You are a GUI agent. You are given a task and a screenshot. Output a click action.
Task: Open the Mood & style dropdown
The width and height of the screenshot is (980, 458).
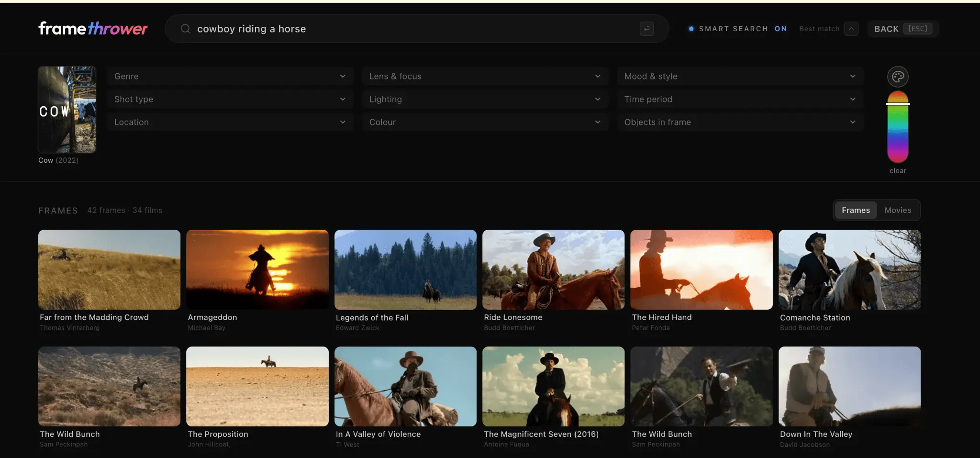pos(740,77)
